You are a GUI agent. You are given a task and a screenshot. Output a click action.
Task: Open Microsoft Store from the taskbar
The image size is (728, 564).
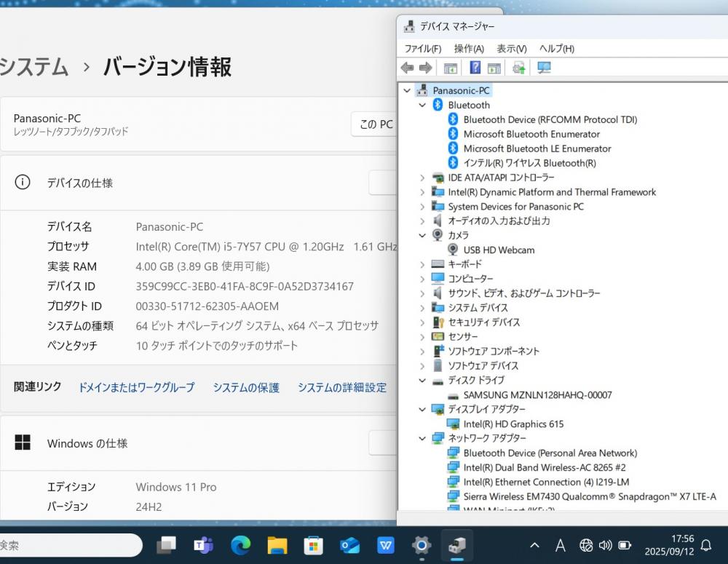click(x=313, y=545)
